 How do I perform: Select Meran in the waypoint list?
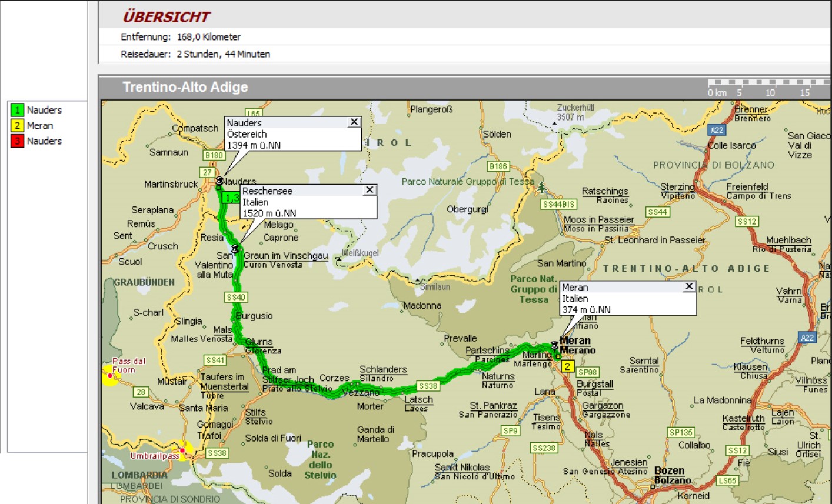[x=40, y=125]
